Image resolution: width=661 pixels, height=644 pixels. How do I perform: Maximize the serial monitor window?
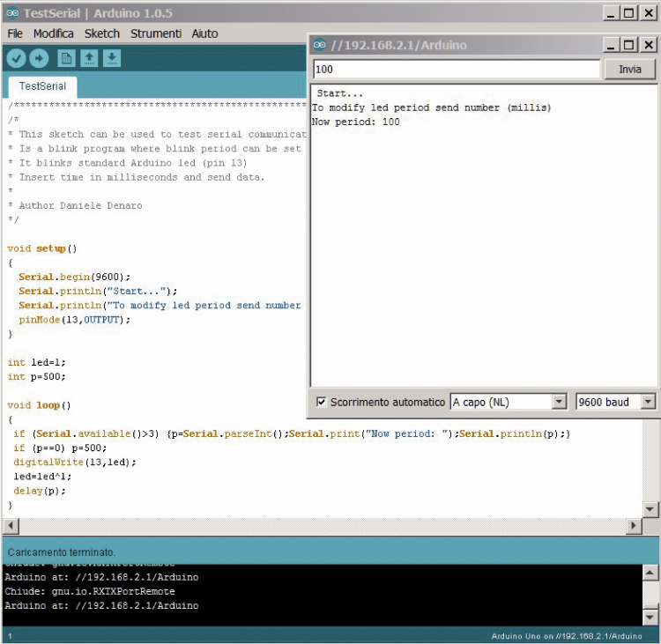tap(628, 45)
